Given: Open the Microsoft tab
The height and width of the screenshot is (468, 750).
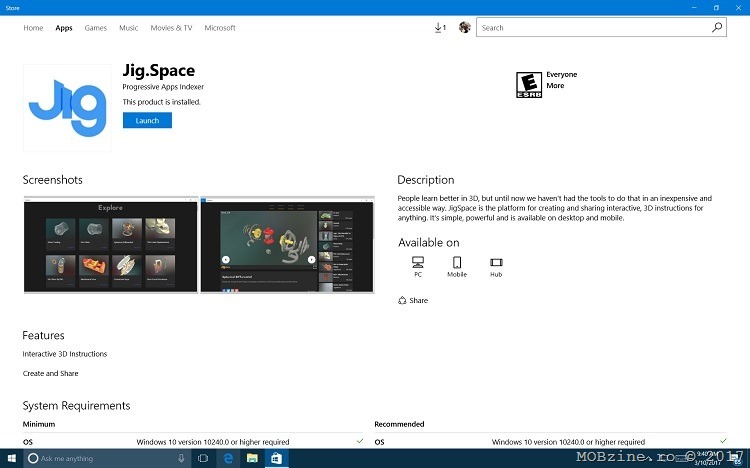Looking at the screenshot, I should (220, 28).
